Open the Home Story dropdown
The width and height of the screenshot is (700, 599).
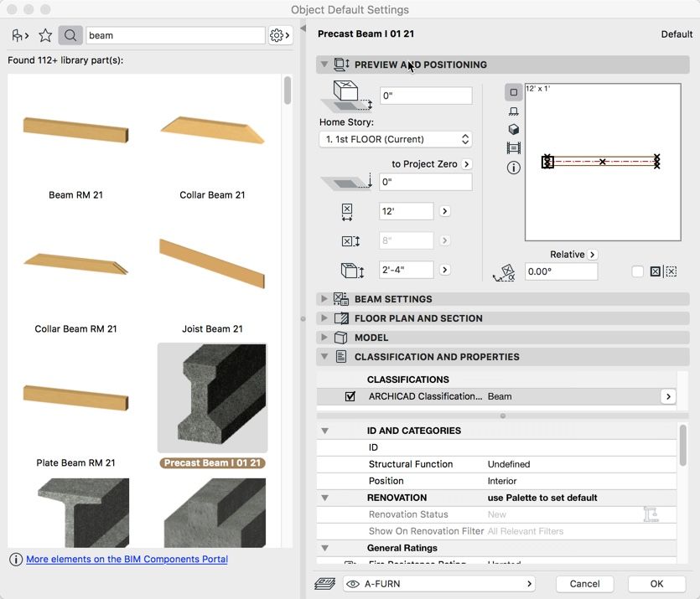click(x=396, y=139)
